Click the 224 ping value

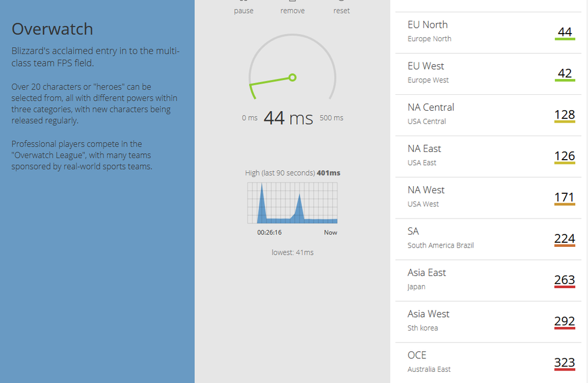(x=564, y=239)
